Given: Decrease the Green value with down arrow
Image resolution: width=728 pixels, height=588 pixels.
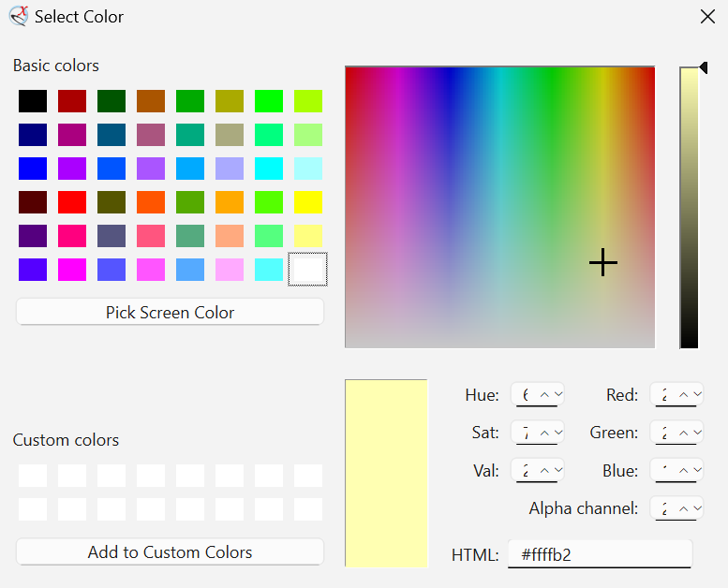Looking at the screenshot, I should (x=698, y=433).
